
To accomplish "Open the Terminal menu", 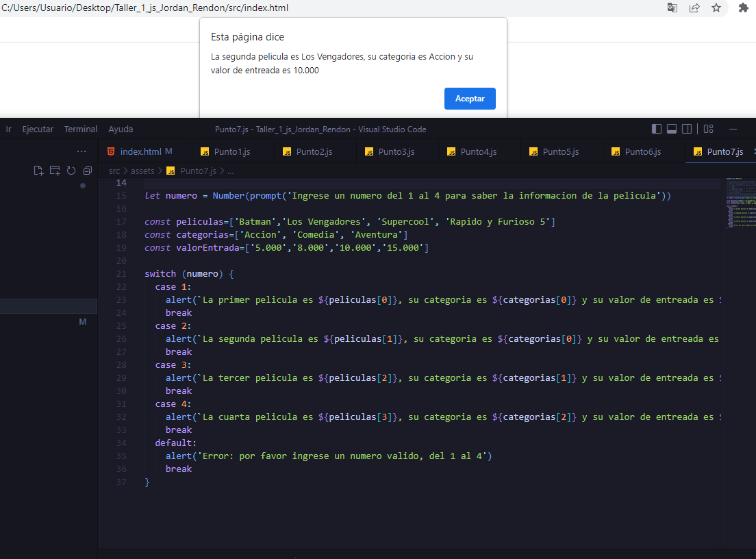I will pyautogui.click(x=81, y=129).
